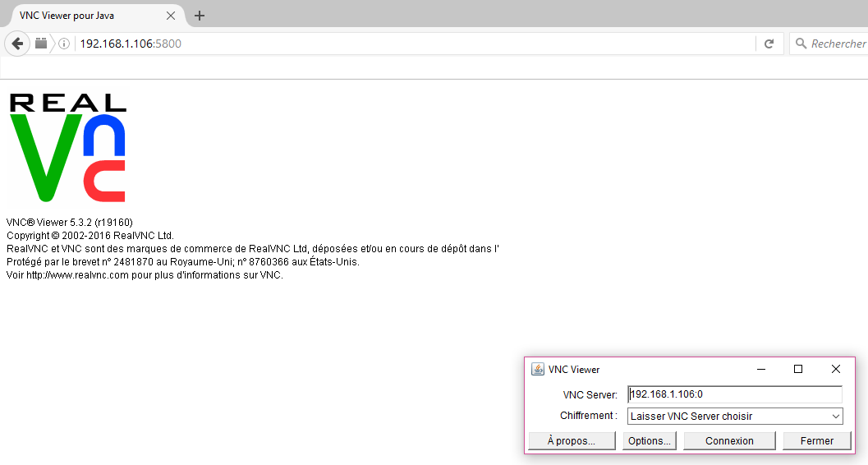Maximize the VNC Viewer dialog

[797, 369]
